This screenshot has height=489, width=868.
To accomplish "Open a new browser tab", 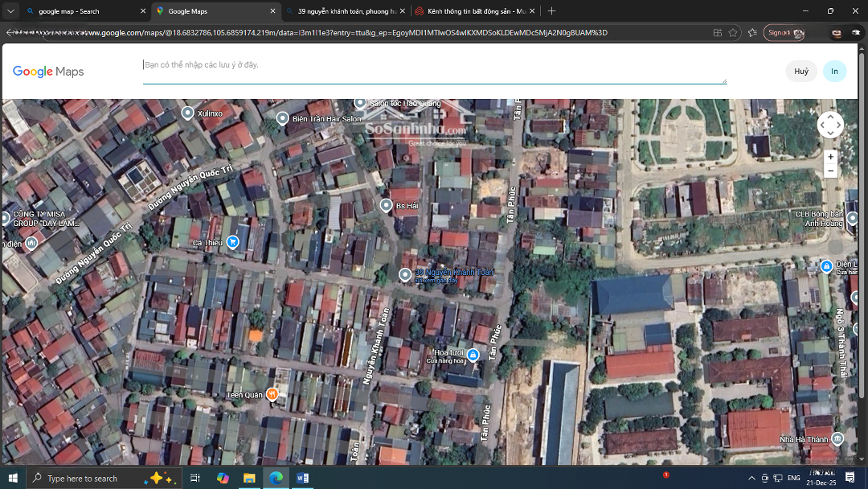I will (x=551, y=11).
